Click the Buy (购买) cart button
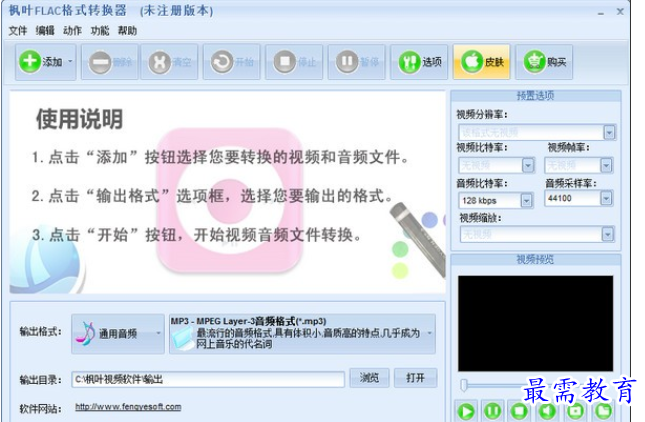 [544, 62]
